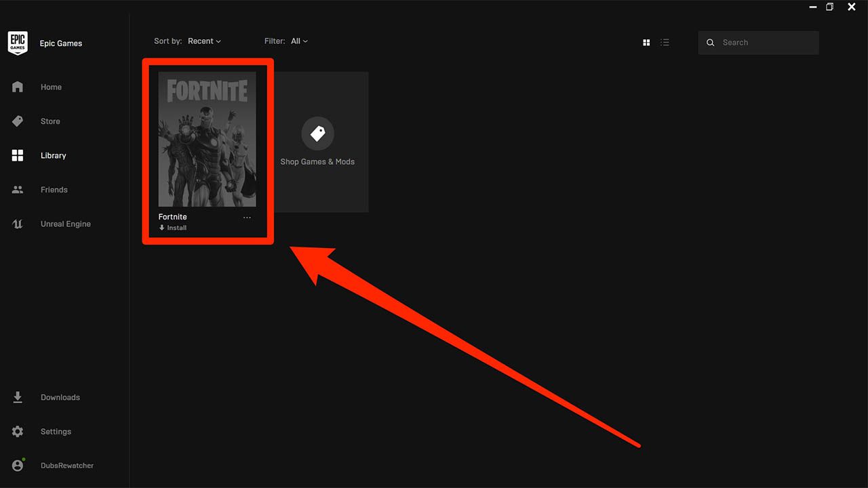Open Fortnite three-dot options menu
Viewport: 868px width, 488px height.
tap(247, 218)
